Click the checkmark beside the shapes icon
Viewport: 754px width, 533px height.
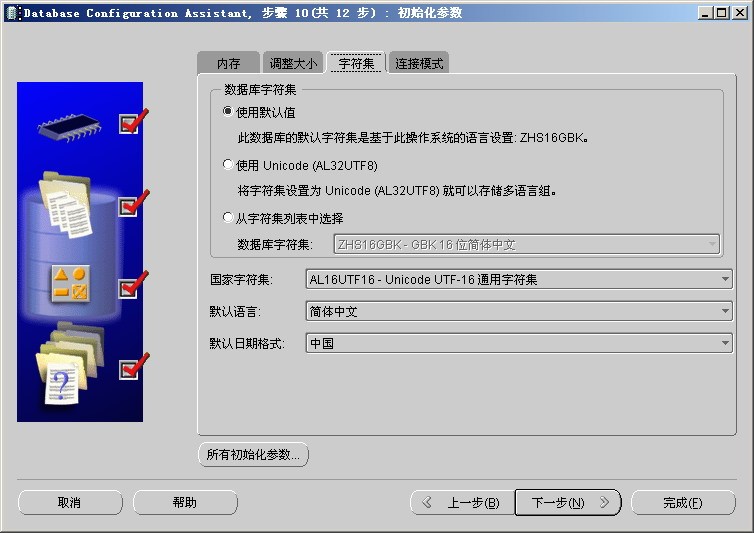pos(134,285)
